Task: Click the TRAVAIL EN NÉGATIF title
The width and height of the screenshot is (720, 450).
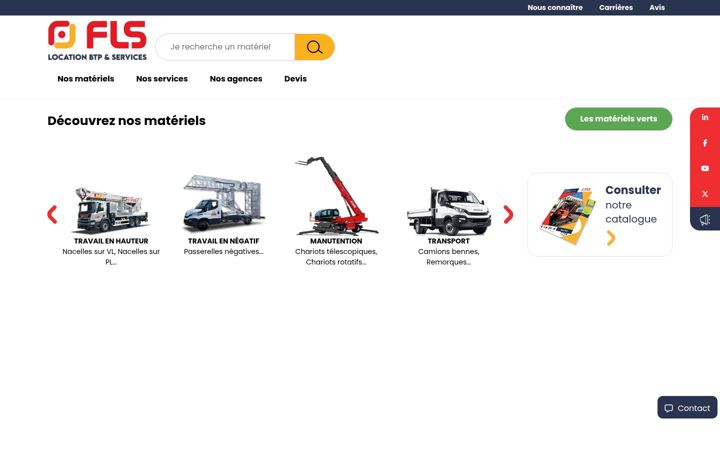Action: [x=224, y=241]
